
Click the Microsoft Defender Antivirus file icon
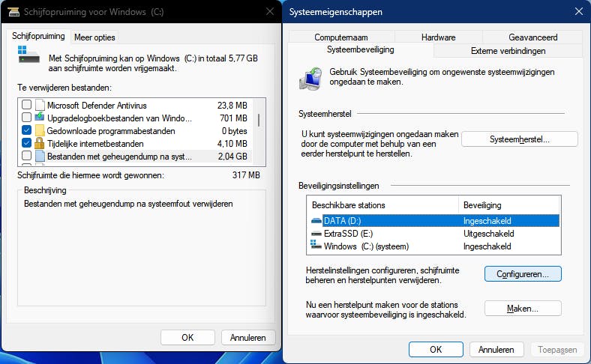40,105
